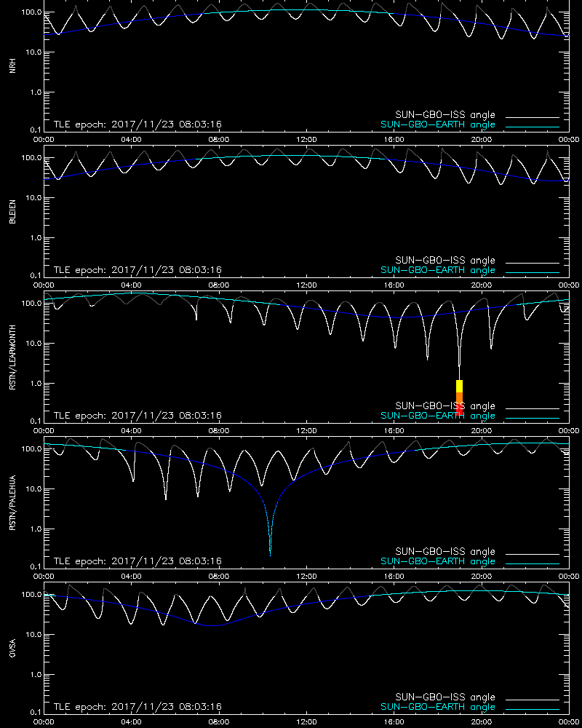Click the 1.0 y-axis value in BLEIEN panel

(x=35, y=238)
